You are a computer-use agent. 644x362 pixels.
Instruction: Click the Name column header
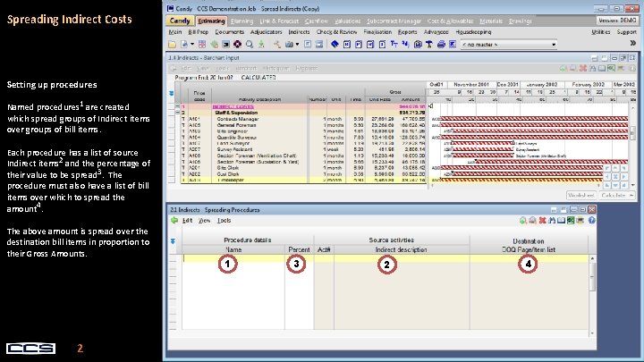[233, 249]
